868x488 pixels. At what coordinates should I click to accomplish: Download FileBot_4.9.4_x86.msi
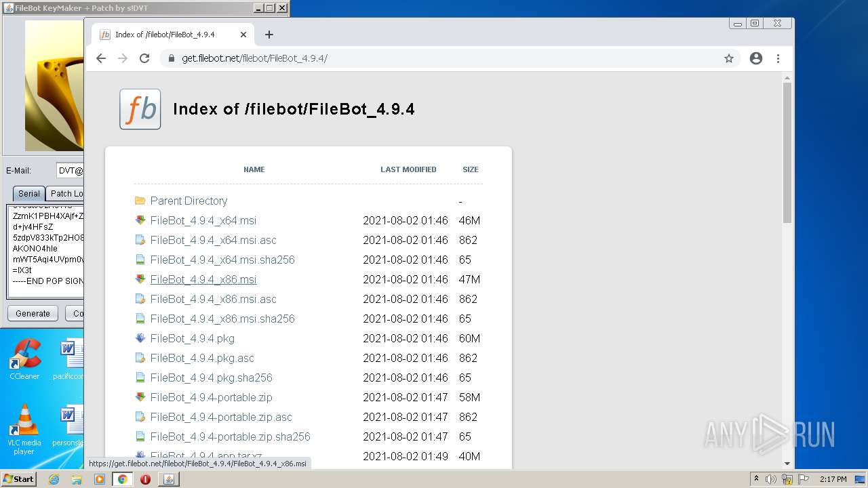pyautogui.click(x=203, y=279)
